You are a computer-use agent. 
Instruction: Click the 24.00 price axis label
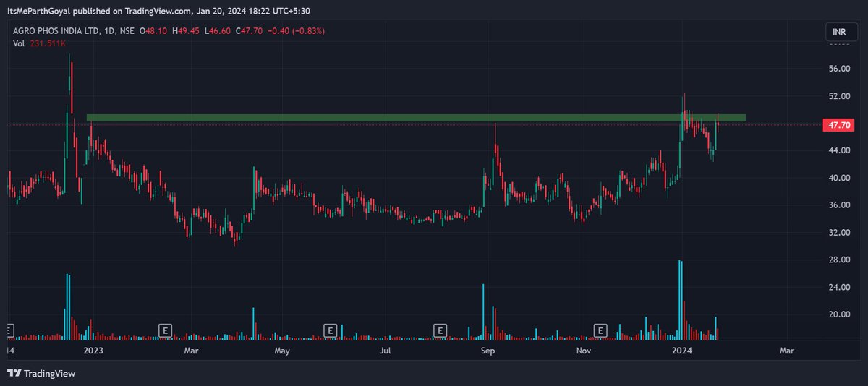tap(839, 288)
